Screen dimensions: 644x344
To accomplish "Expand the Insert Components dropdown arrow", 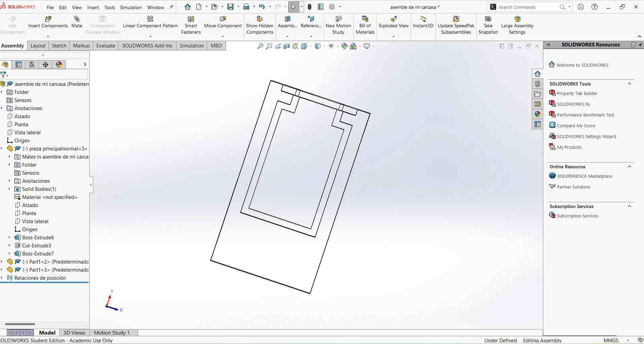I will pos(48,36).
